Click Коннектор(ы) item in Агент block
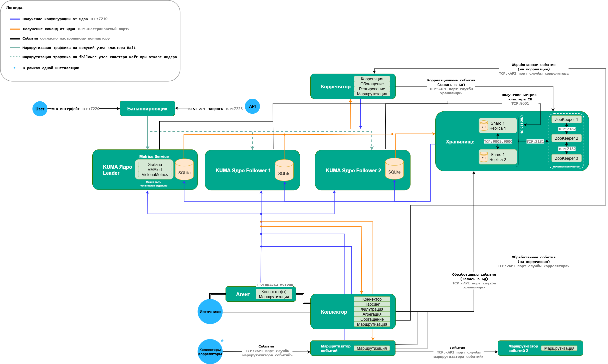The image size is (608, 364). click(274, 292)
